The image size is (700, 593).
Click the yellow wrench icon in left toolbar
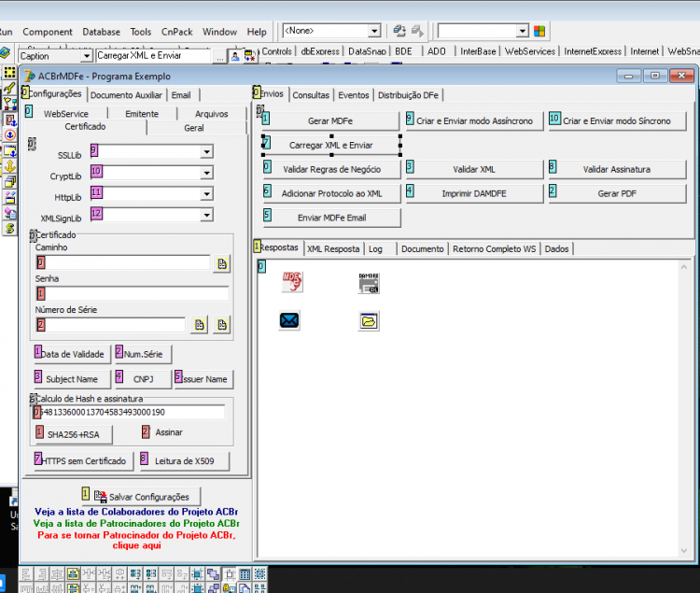(10, 88)
